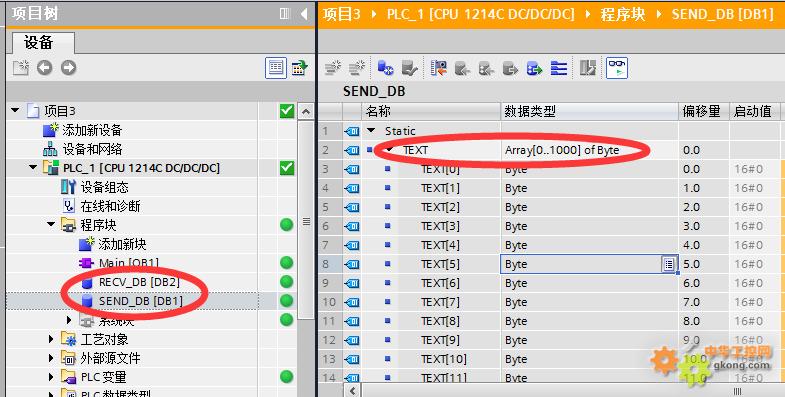
Task: Click the Array[0..1000] of Byte cell
Action: pyautogui.click(x=589, y=150)
